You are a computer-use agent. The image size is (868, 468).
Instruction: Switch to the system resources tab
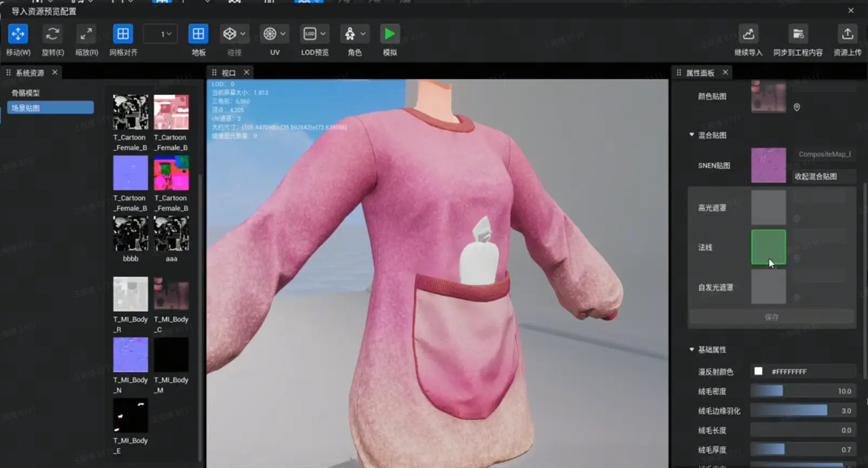(30, 72)
